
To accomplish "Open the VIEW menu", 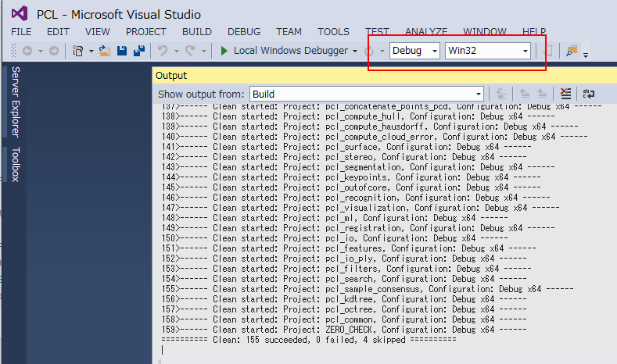I will (98, 32).
